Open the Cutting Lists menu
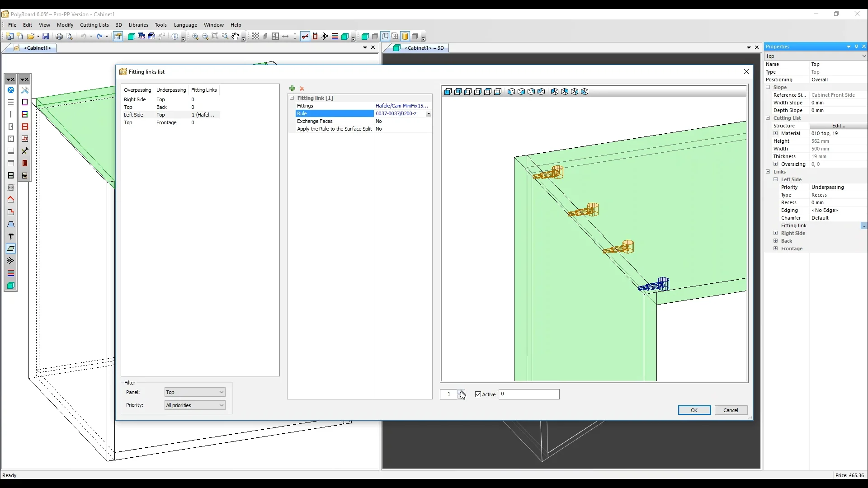 click(x=94, y=25)
